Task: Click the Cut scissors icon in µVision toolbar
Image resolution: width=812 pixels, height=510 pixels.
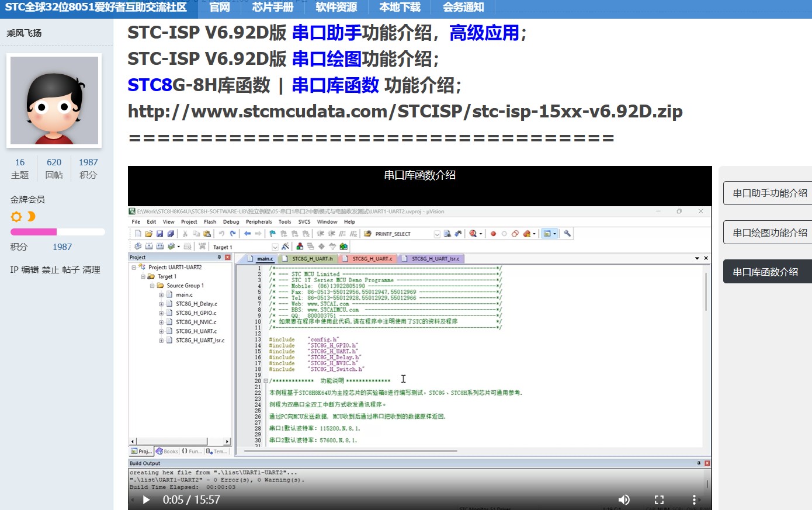Action: [x=185, y=234]
